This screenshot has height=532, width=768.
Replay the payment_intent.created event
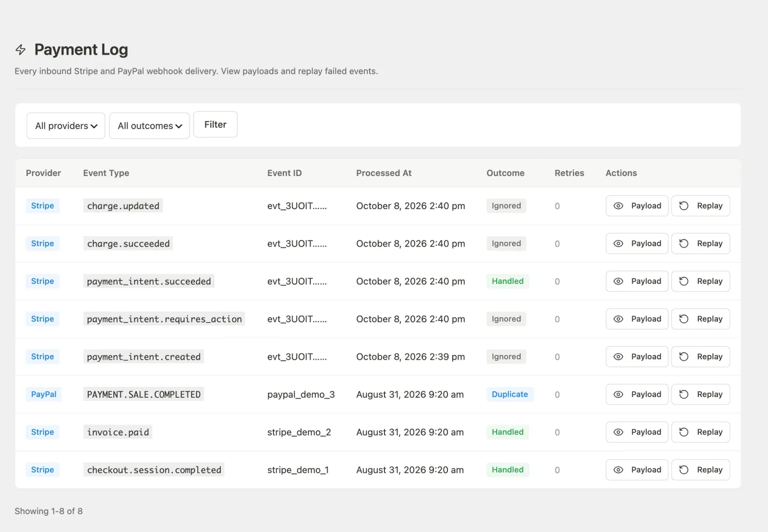(701, 357)
